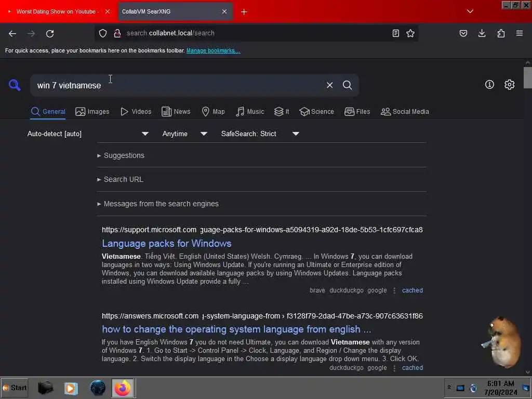Toggle reader view icon in address bar
532x399 pixels.
(x=395, y=33)
